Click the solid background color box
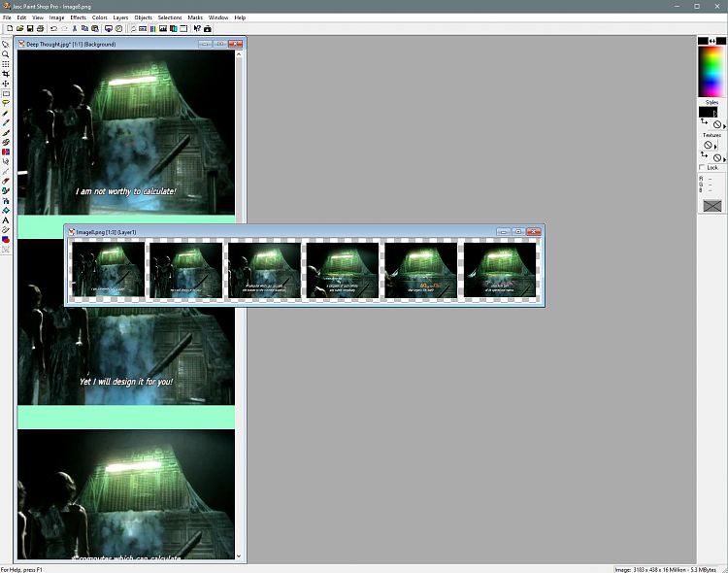This screenshot has height=573, width=728. tap(721, 41)
